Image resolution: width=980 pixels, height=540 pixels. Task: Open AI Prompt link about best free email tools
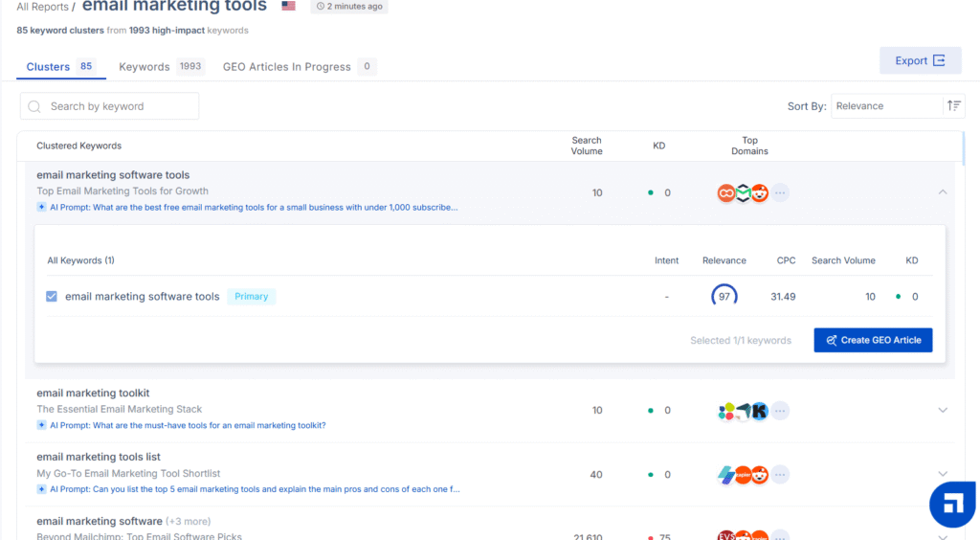[254, 208]
